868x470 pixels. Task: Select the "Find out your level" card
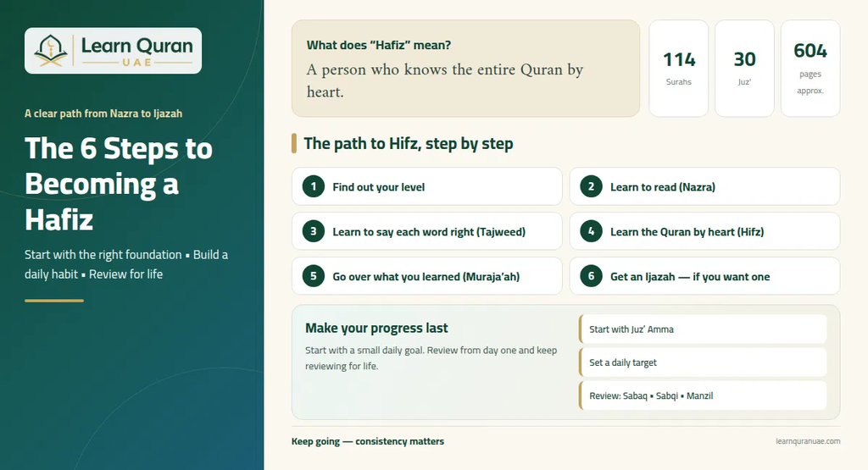click(x=427, y=187)
